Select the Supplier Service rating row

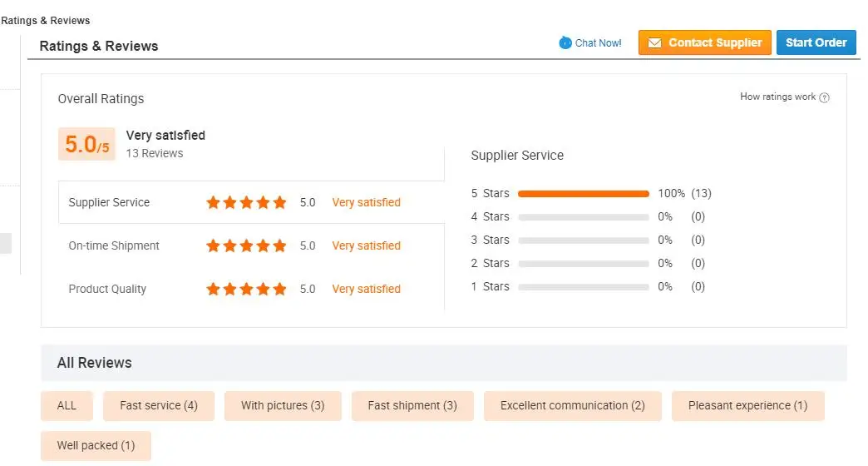click(x=251, y=202)
